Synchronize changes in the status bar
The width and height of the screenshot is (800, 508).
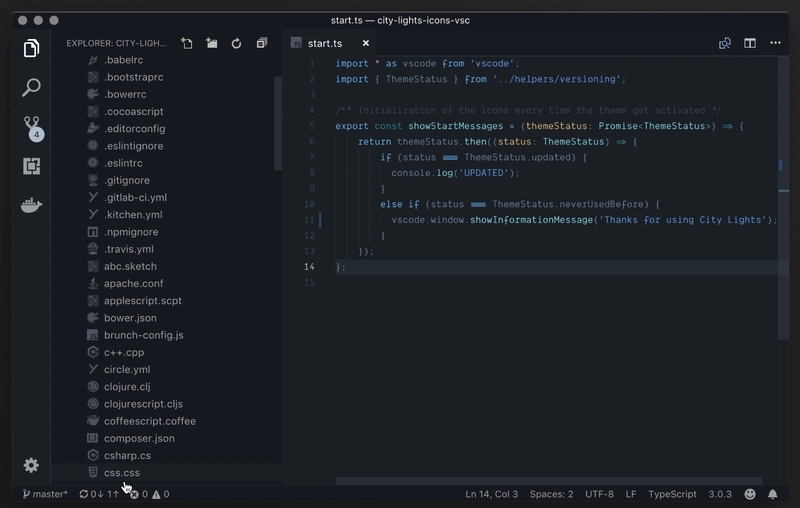tap(99, 494)
